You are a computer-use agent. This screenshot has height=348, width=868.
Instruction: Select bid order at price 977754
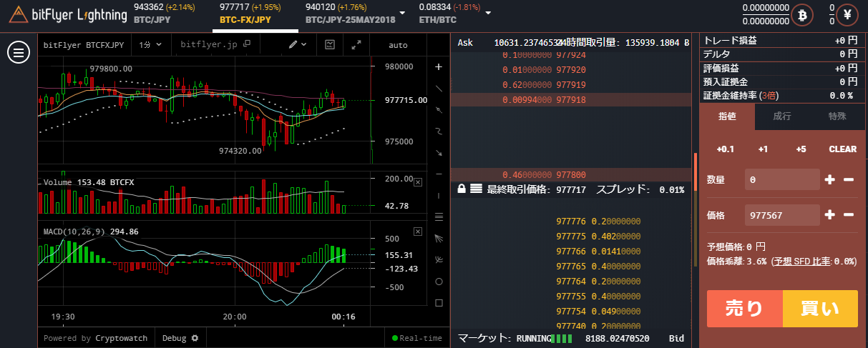pos(571,312)
